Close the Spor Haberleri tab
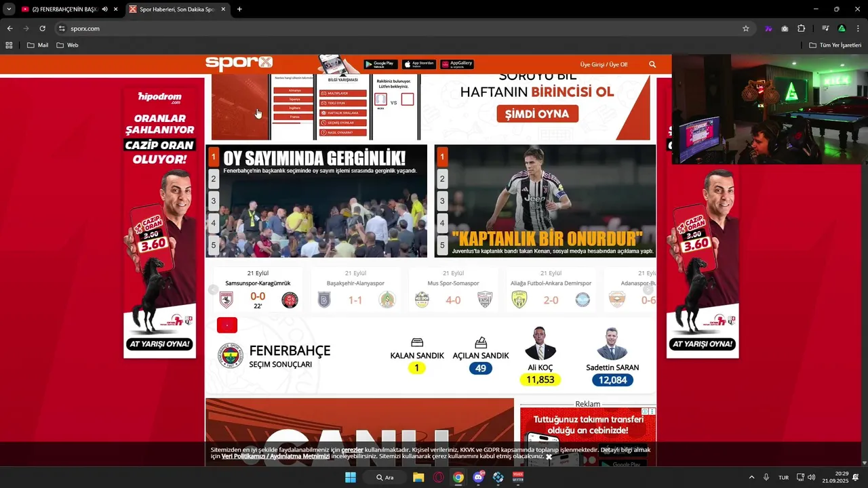Image resolution: width=868 pixels, height=488 pixels. click(x=224, y=9)
